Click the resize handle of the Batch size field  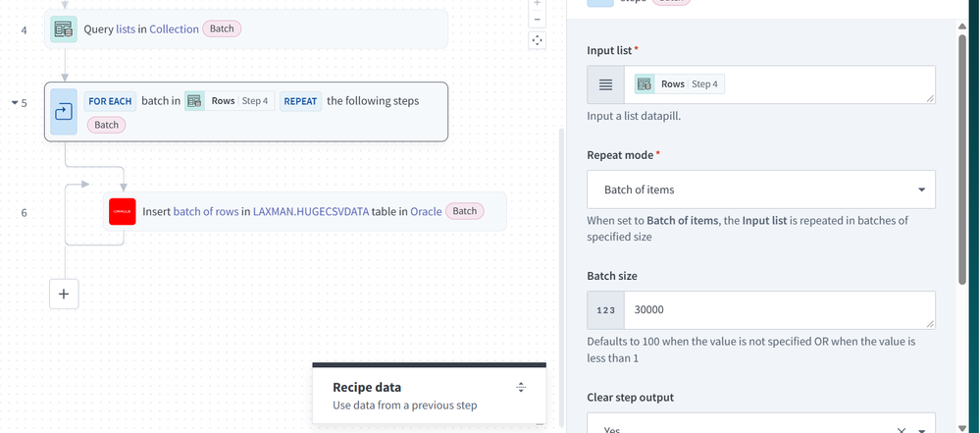tap(930, 323)
